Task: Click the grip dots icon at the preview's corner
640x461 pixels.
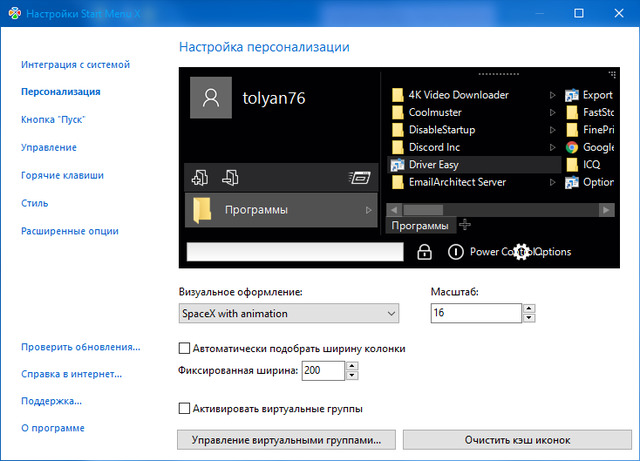Action: 612,74
